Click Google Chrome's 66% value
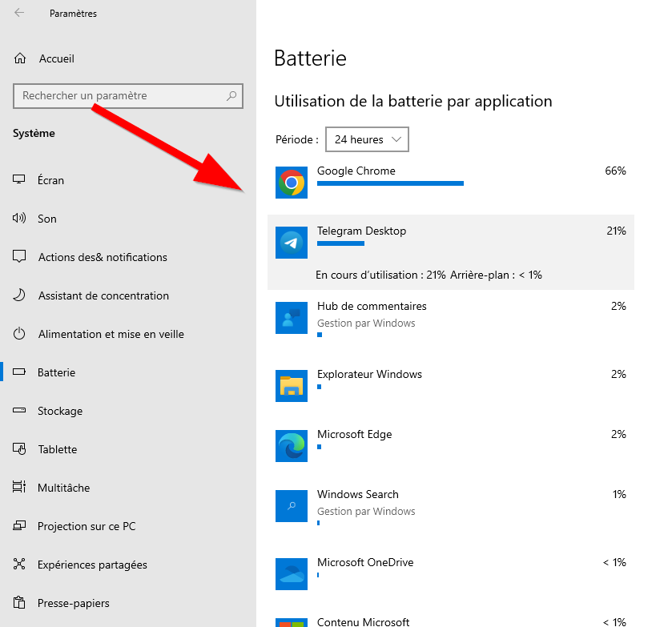The width and height of the screenshot is (672, 627). tap(615, 171)
